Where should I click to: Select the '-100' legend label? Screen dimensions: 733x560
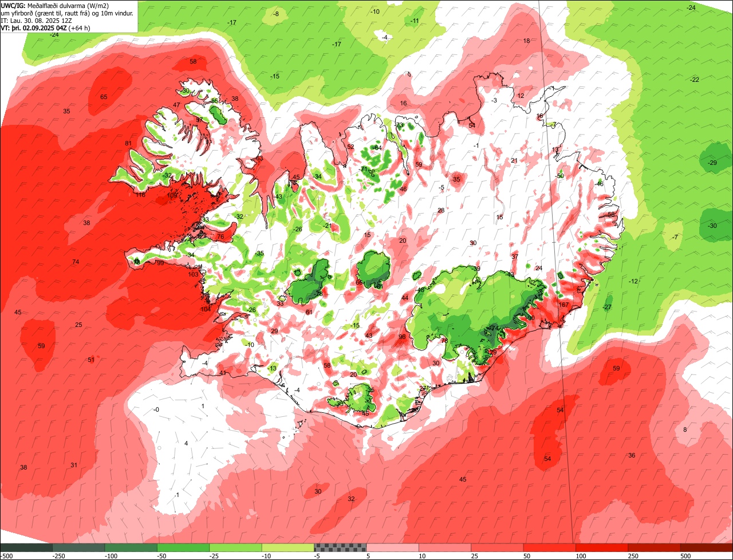pos(111,556)
